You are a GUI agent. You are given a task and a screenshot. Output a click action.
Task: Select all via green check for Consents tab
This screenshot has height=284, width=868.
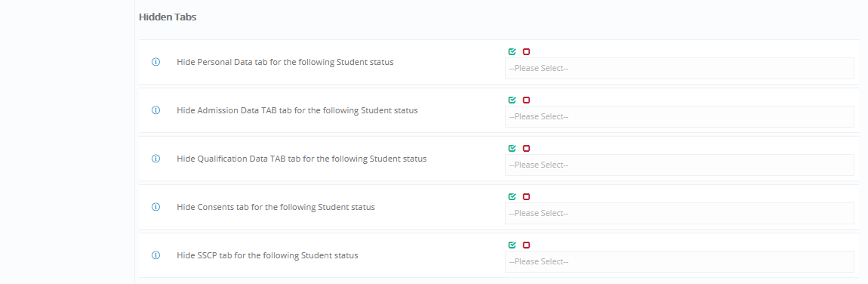click(x=512, y=196)
